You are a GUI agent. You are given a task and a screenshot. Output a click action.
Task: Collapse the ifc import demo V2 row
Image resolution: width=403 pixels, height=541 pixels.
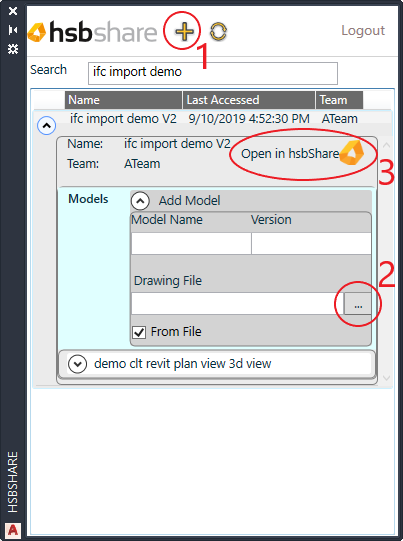coord(47,126)
